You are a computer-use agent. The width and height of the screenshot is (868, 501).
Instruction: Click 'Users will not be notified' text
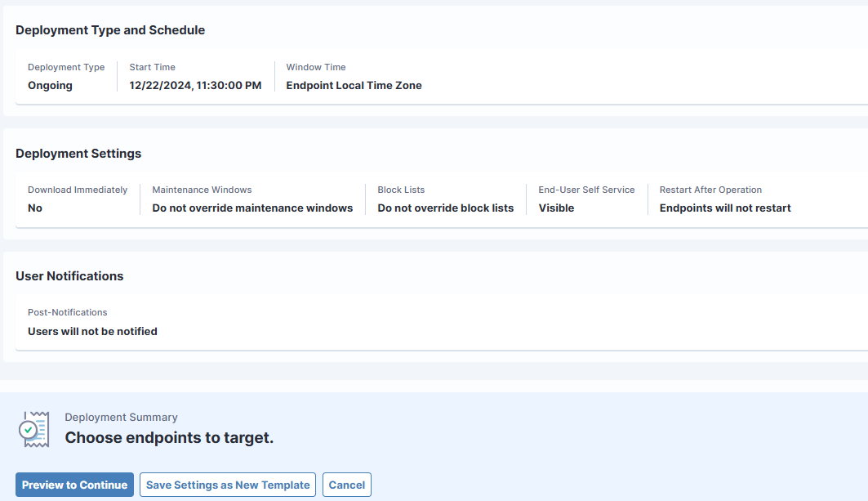pyautogui.click(x=92, y=332)
